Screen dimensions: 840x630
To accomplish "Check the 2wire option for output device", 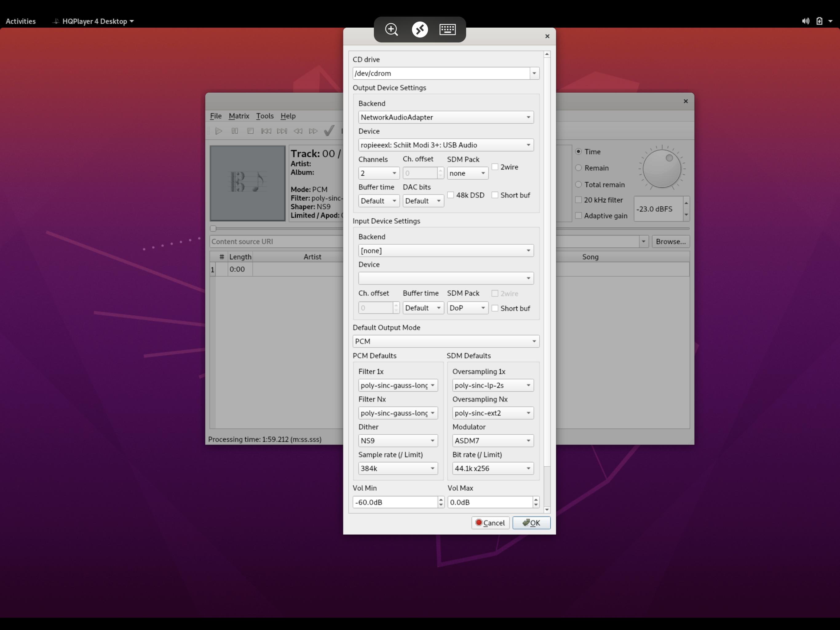I will pyautogui.click(x=495, y=167).
